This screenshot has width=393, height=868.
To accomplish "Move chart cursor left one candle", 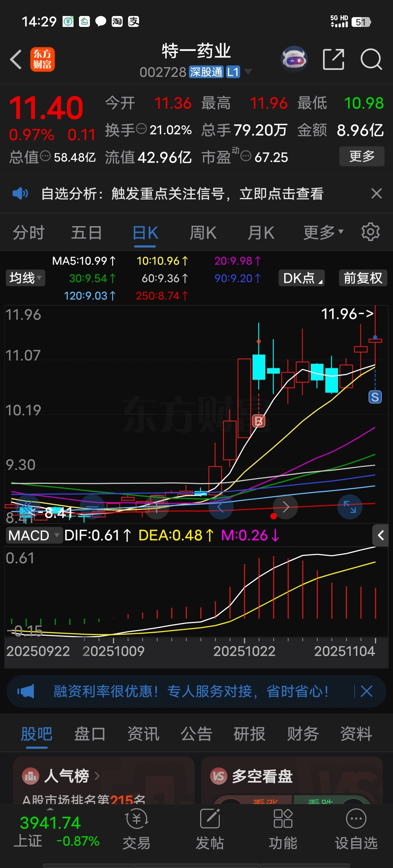I will [221, 506].
